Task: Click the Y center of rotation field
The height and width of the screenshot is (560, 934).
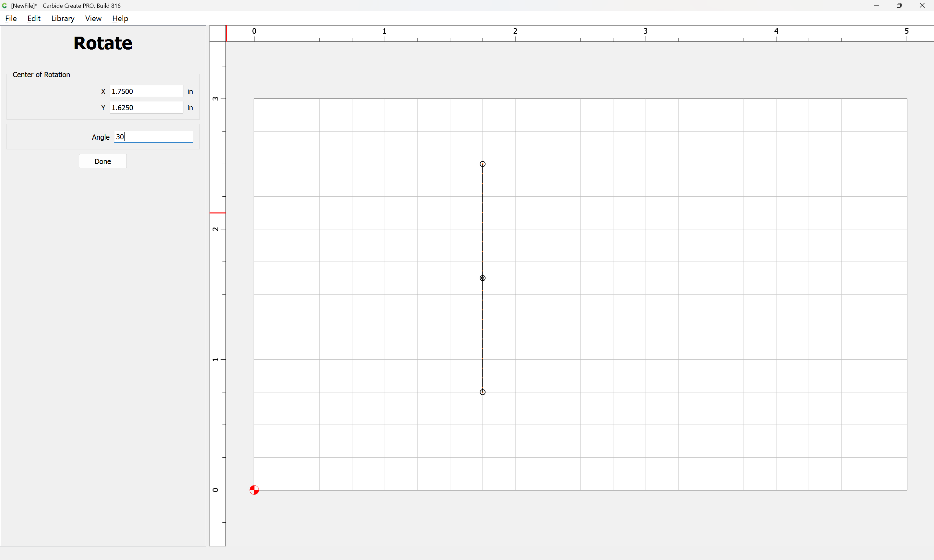Action: click(147, 108)
